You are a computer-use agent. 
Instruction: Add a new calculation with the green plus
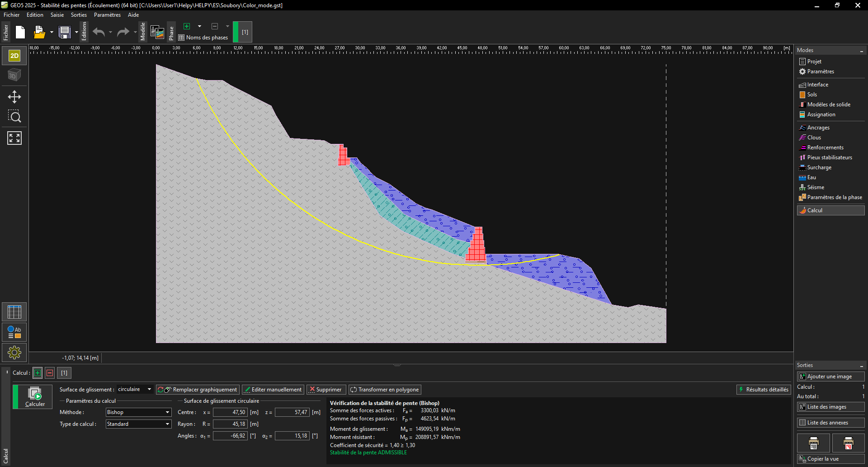[38, 373]
